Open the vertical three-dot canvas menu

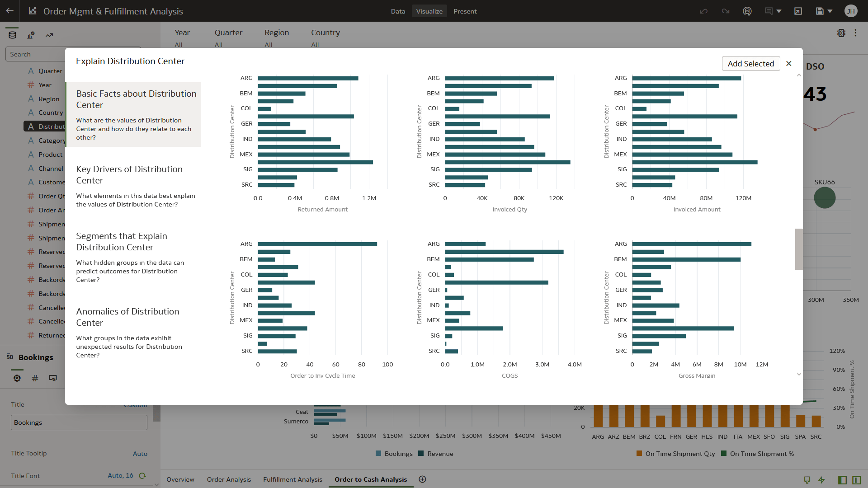pyautogui.click(x=855, y=33)
